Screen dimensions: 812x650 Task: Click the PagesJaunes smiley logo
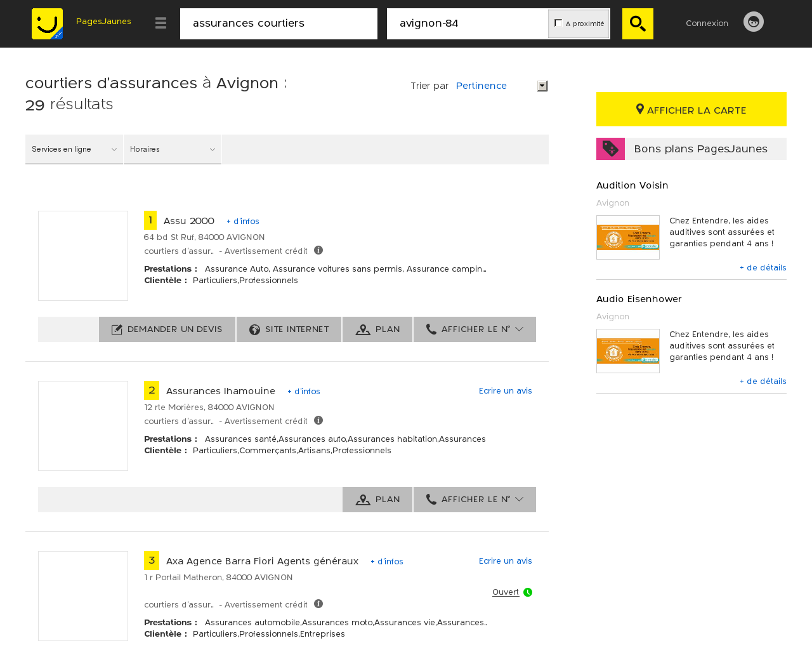[48, 23]
